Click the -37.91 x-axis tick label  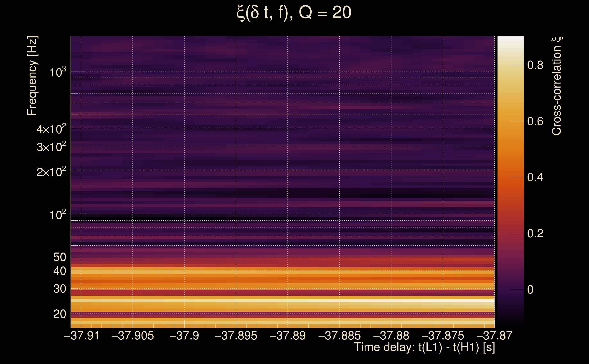(x=81, y=336)
